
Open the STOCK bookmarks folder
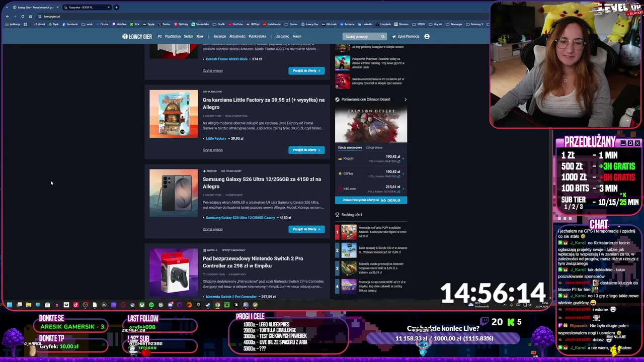(x=419, y=24)
